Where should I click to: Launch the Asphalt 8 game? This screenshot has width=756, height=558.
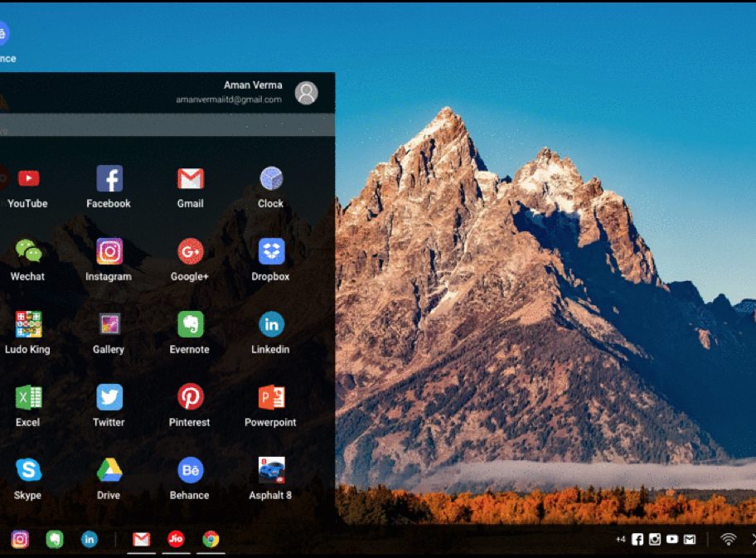click(271, 470)
